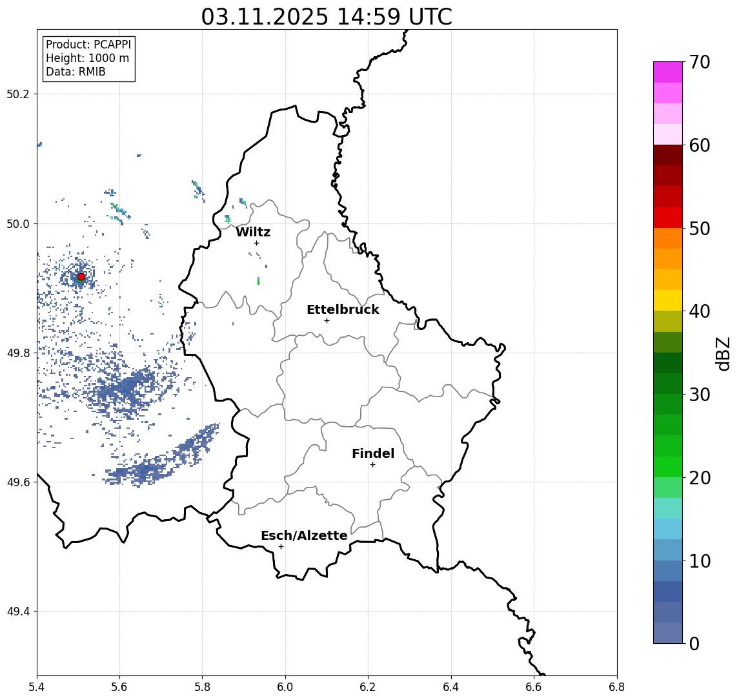Image resolution: width=739 pixels, height=700 pixels.
Task: Click the longitude axis label 6.0
Action: [286, 687]
